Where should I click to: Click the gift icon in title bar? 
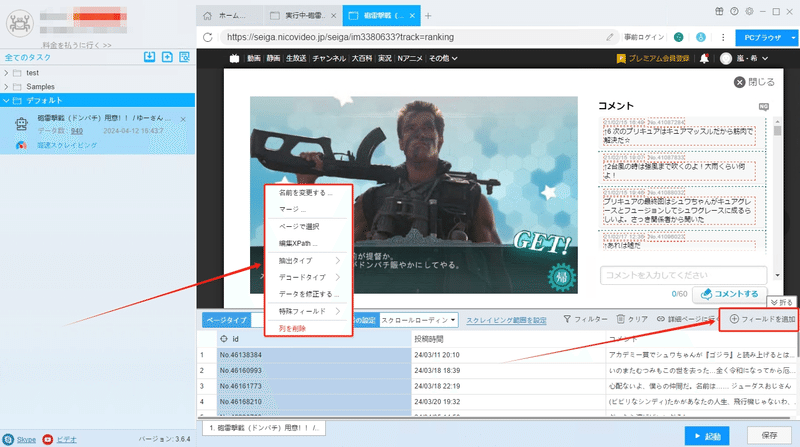click(719, 11)
